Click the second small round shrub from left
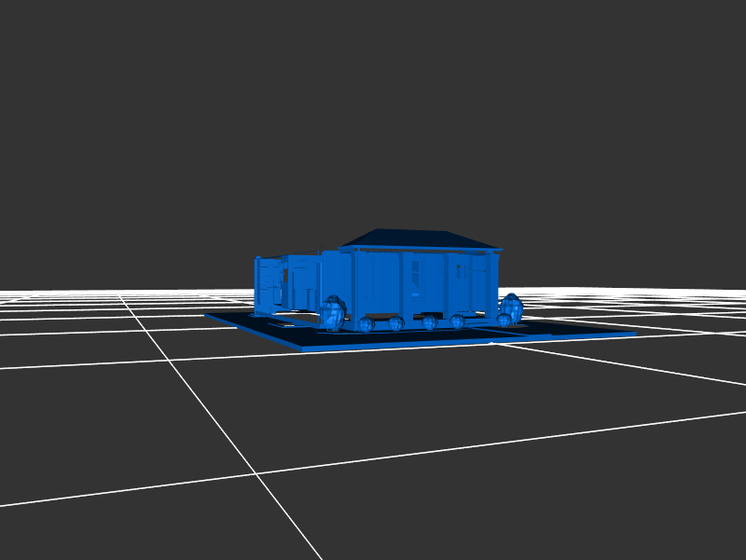 tap(396, 323)
